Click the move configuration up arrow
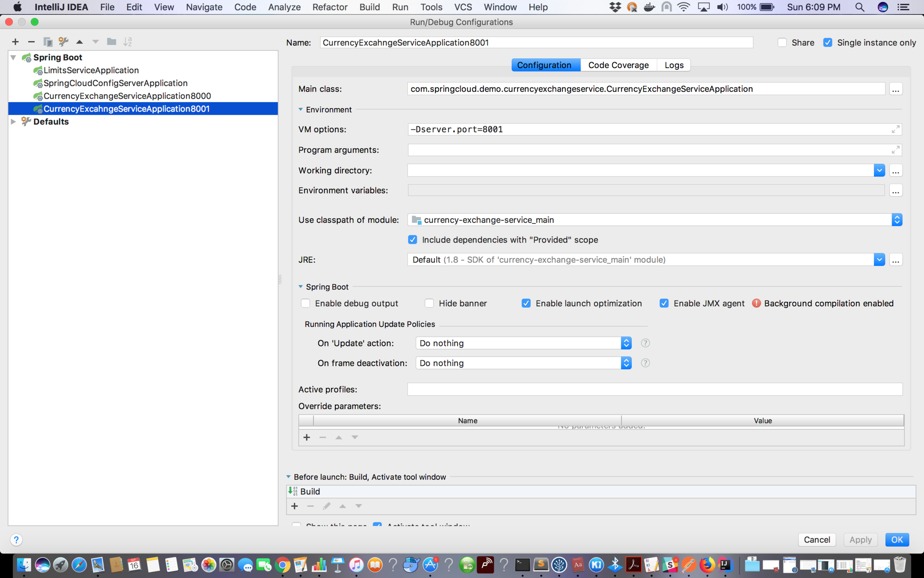The width and height of the screenshot is (924, 578). (x=80, y=42)
